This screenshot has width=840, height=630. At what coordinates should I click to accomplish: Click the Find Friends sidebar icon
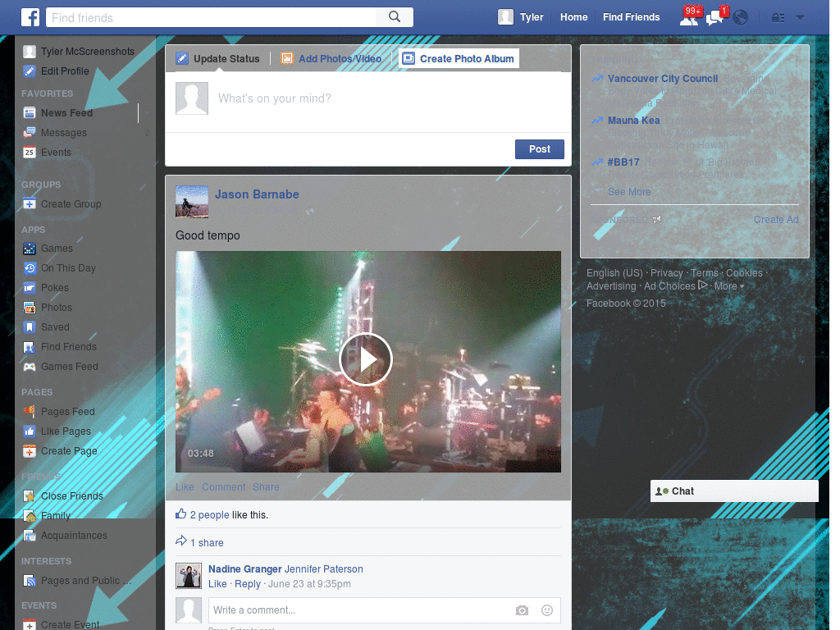pyautogui.click(x=30, y=347)
